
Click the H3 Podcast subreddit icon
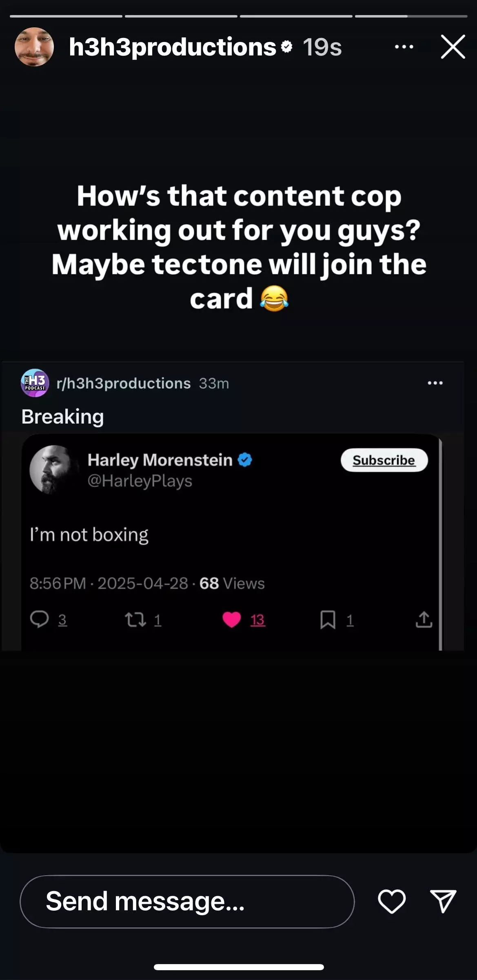click(35, 383)
